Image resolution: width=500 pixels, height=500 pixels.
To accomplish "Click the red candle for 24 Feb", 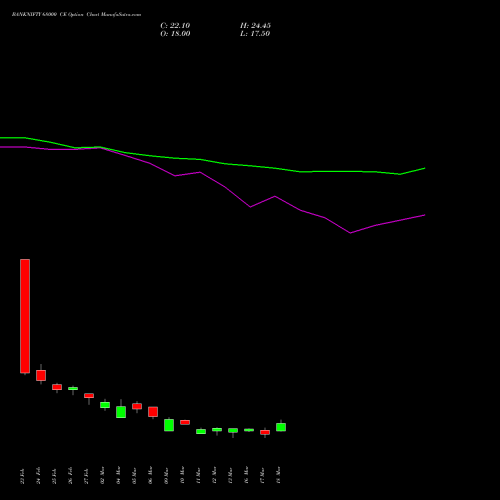I will click(x=41, y=375).
